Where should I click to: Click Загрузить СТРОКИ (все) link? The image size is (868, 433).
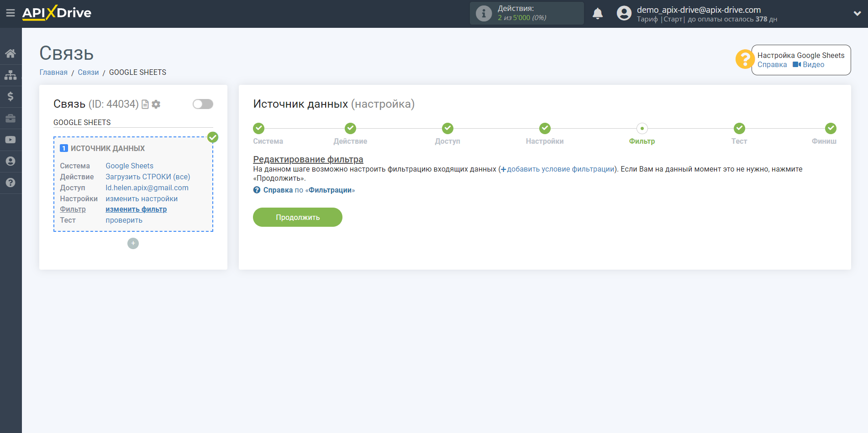pyautogui.click(x=148, y=177)
